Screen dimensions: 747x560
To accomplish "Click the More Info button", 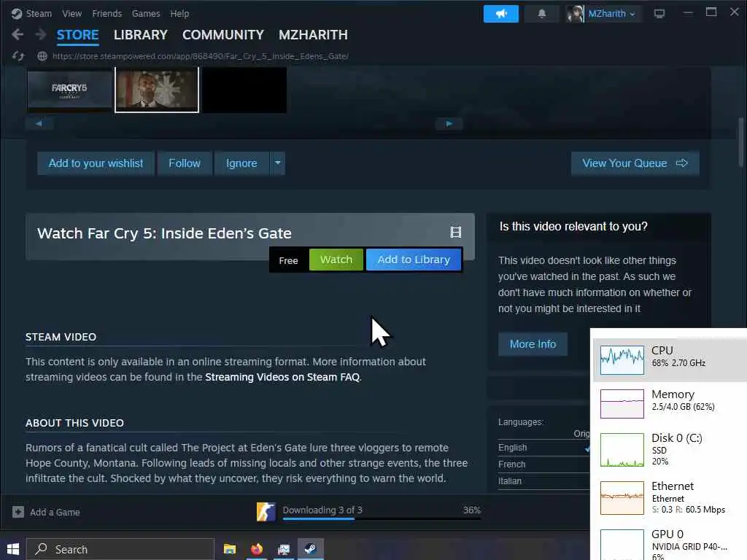I will pos(533,344).
